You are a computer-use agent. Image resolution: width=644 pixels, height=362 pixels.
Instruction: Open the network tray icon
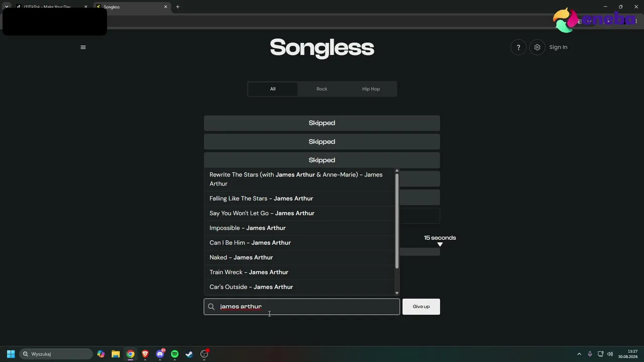pos(600,354)
